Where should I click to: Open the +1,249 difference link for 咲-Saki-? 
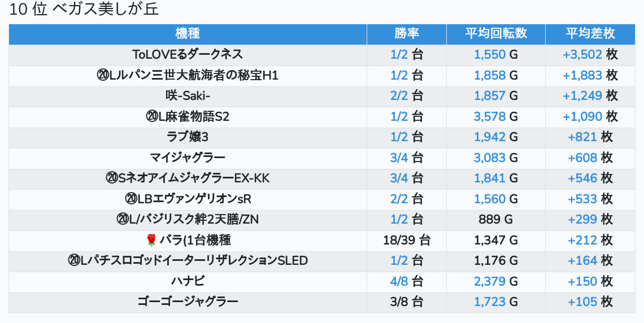click(582, 96)
